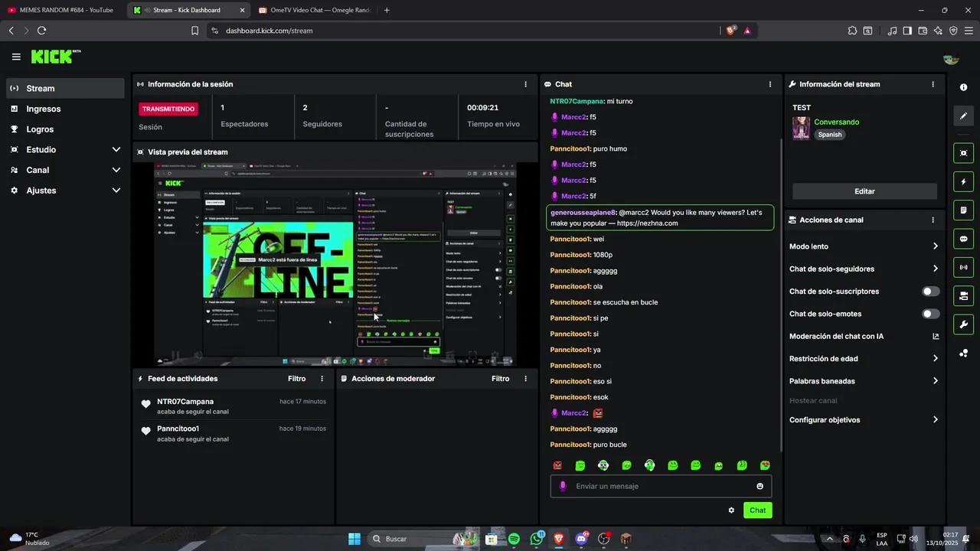
Task: Expand the Estudio sidebar section
Action: 116,150
